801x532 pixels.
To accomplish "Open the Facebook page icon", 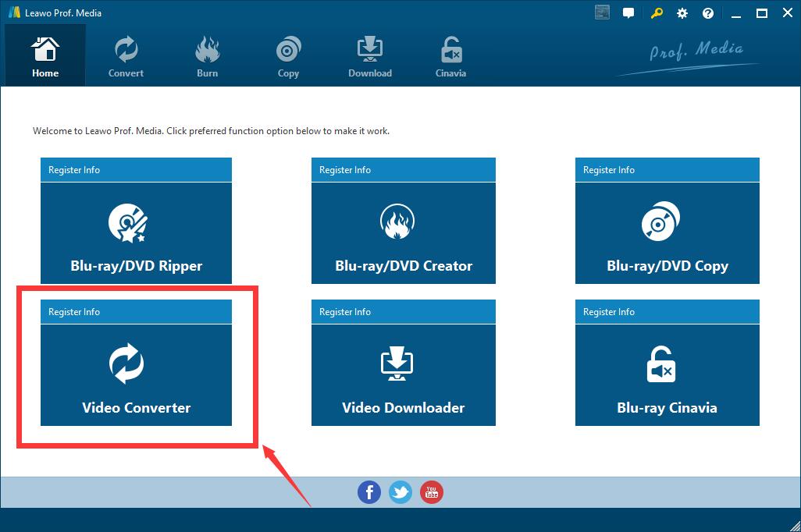I will [x=369, y=492].
